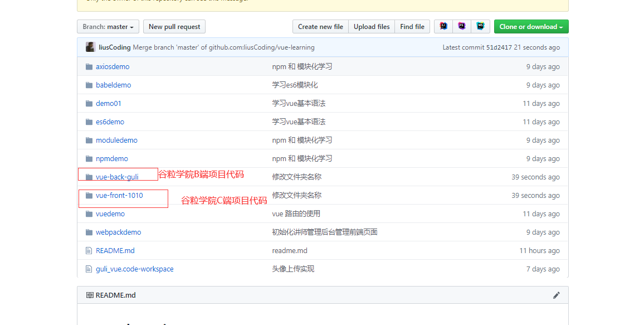The image size is (644, 325).
Task: Click folder icon of vue-back-guli row
Action: point(89,177)
